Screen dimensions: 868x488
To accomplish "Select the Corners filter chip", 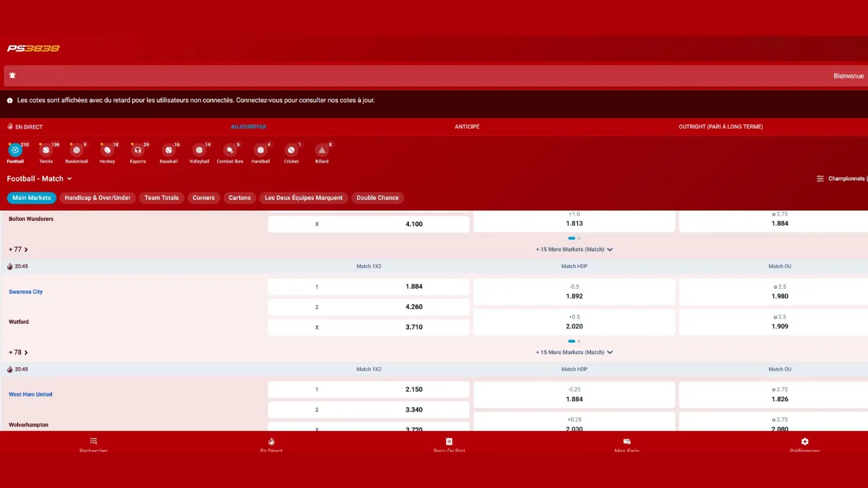I will [203, 198].
